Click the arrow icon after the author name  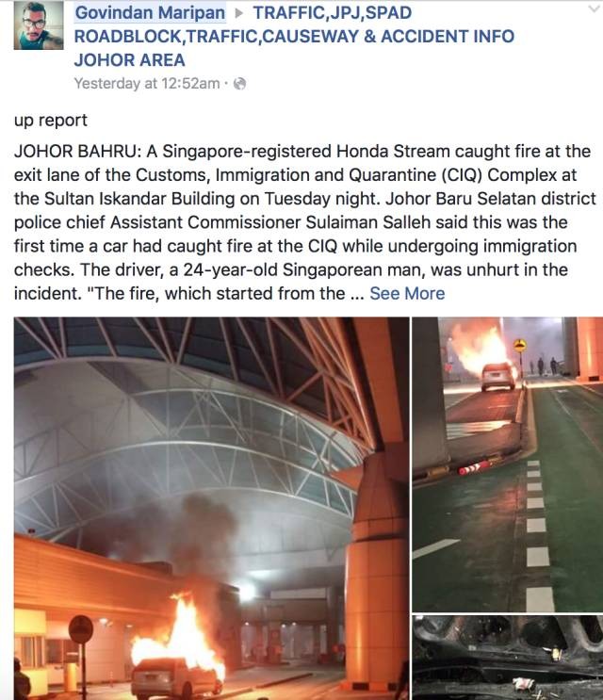coord(239,13)
